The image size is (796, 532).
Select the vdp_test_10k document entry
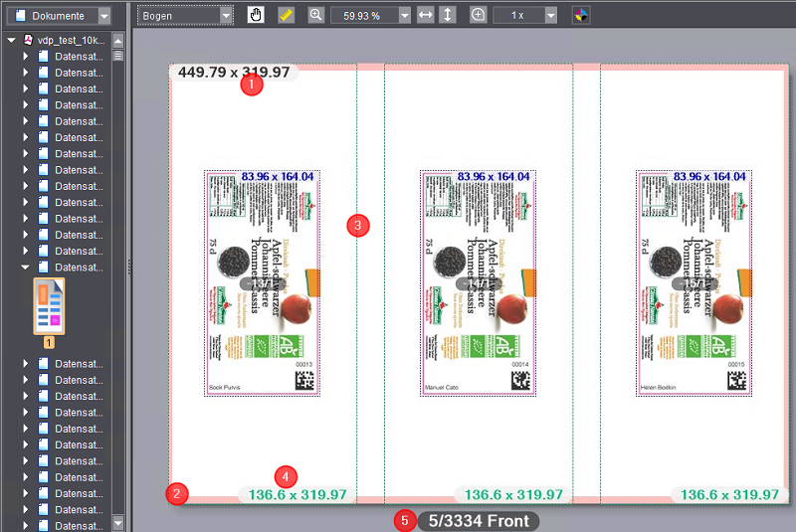tap(71, 40)
